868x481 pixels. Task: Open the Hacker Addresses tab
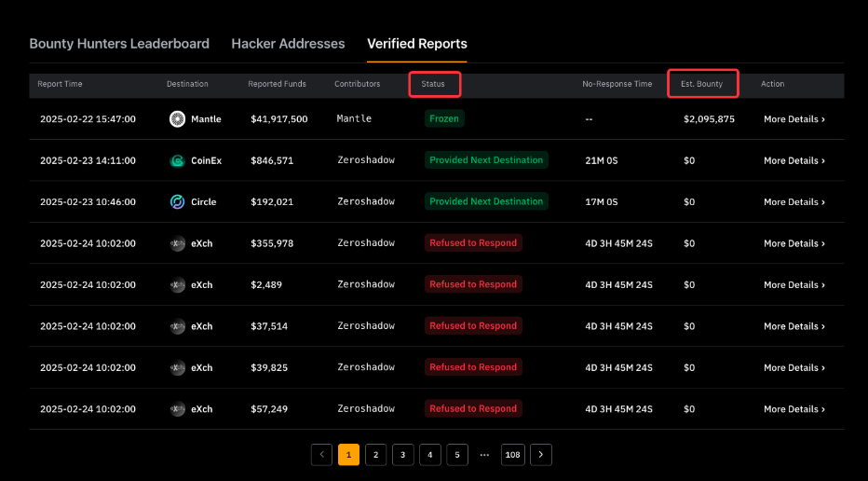tap(288, 44)
